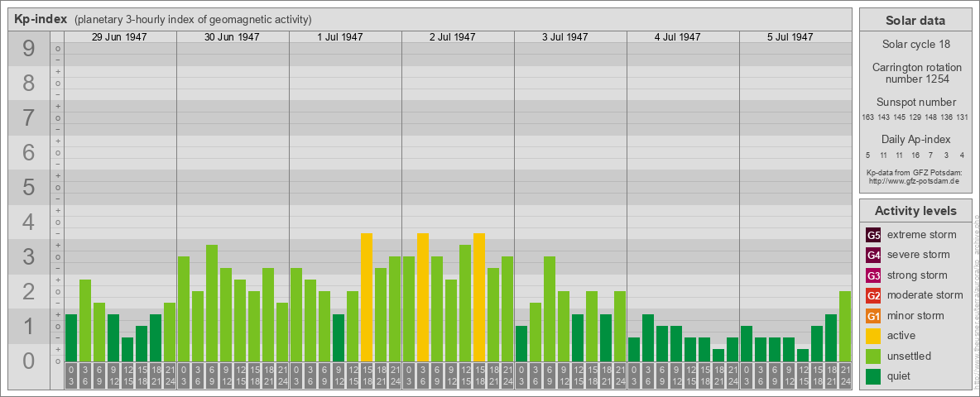Click sunspot number value 136
Image resolution: width=980 pixels, height=397 pixels.
[x=947, y=117]
